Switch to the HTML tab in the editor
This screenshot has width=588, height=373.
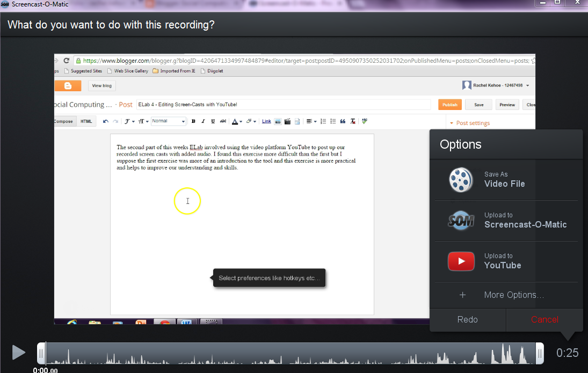pos(86,121)
